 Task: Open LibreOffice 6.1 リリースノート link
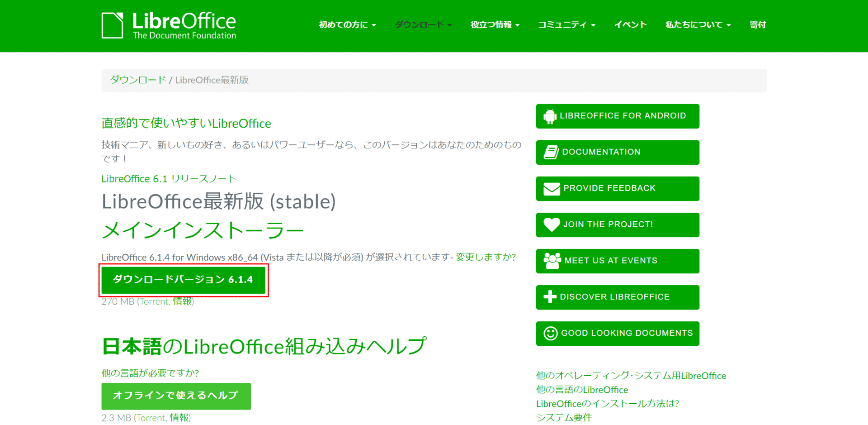coord(169,179)
